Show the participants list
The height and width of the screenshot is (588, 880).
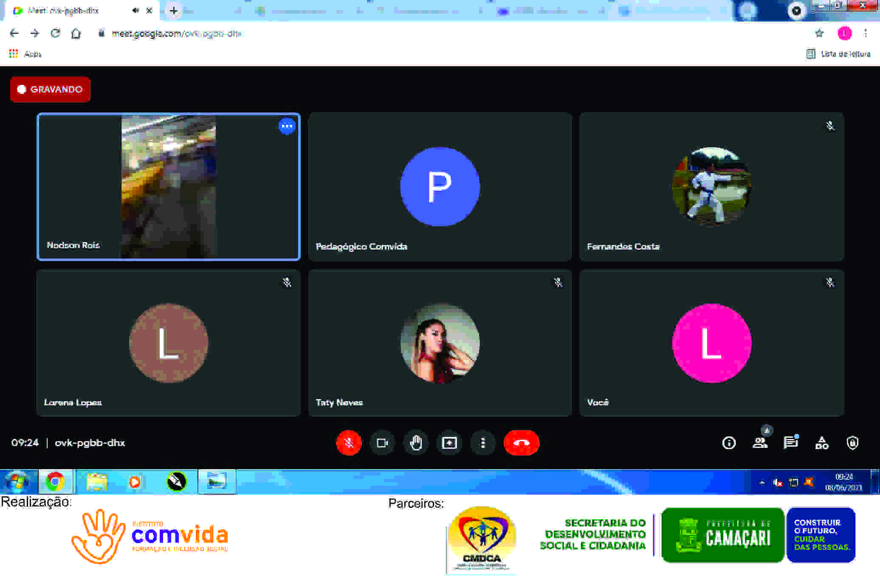760,443
